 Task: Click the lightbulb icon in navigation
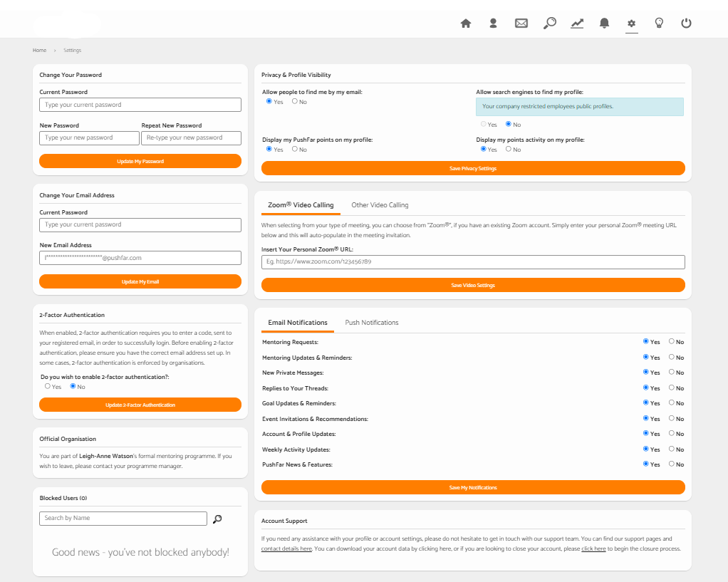point(659,24)
